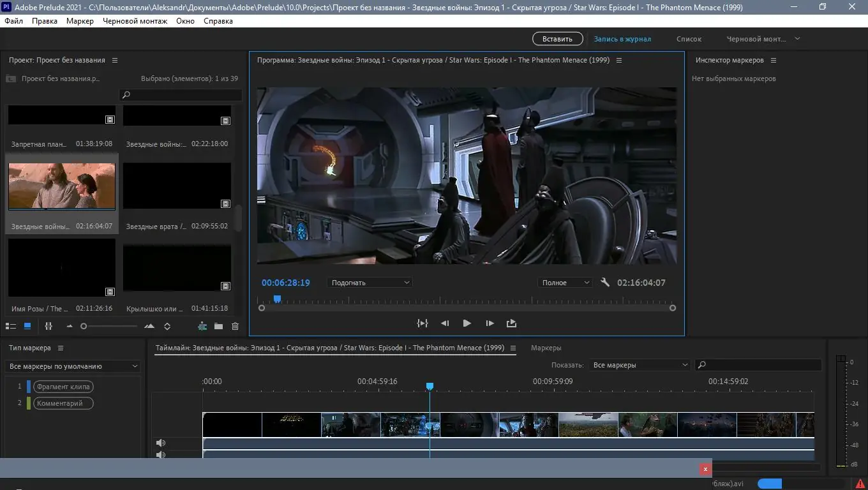Open the 'Все маркеры по умолчанию' dropdown
Screen dimensions: 868x490
pyautogui.click(x=73, y=366)
